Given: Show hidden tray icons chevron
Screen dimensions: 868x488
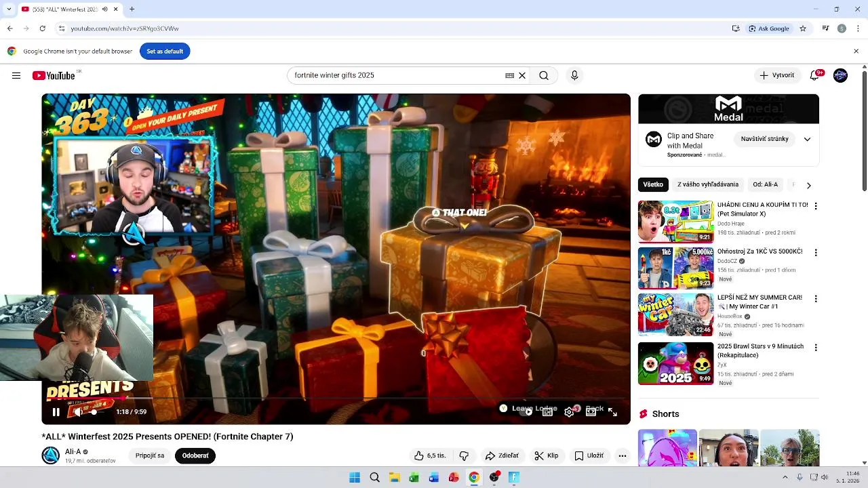Looking at the screenshot, I should pos(785,477).
